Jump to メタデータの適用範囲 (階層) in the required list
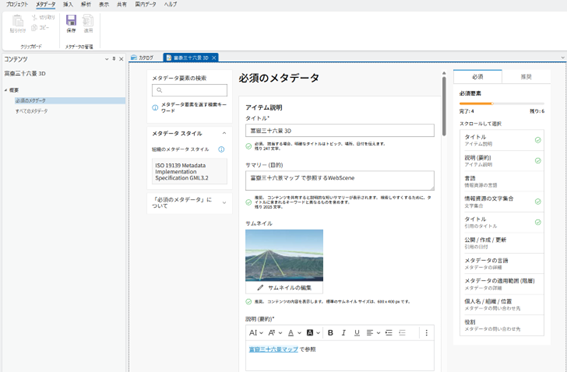 502,284
